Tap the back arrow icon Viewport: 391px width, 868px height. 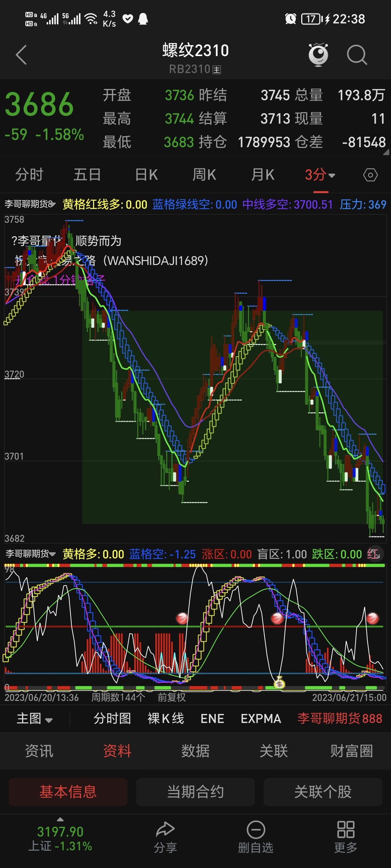click(21, 55)
